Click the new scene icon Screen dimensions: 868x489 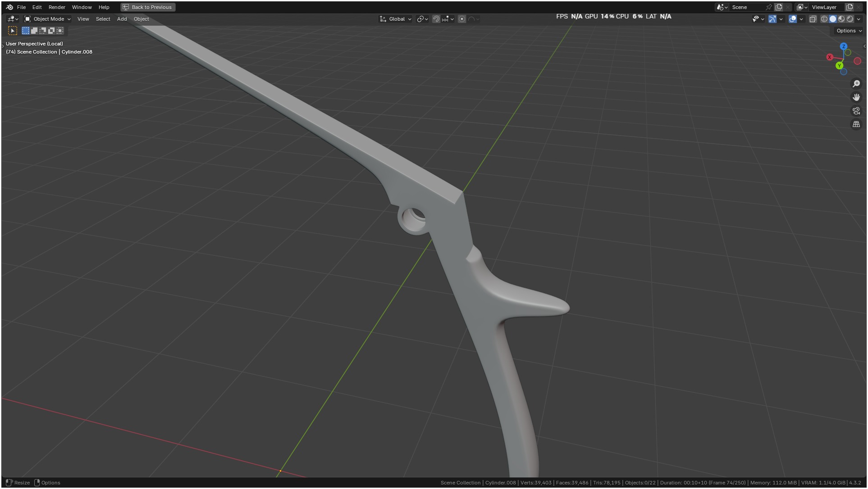click(779, 7)
